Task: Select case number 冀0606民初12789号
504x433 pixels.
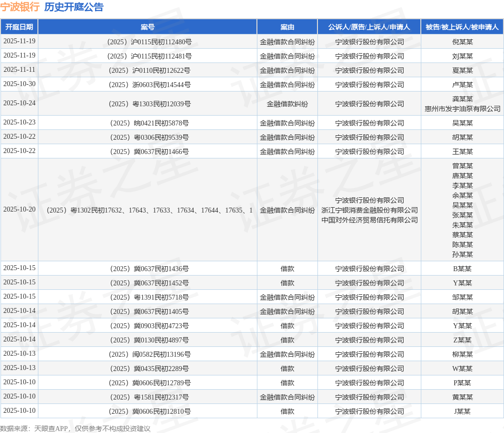Action: click(x=150, y=383)
